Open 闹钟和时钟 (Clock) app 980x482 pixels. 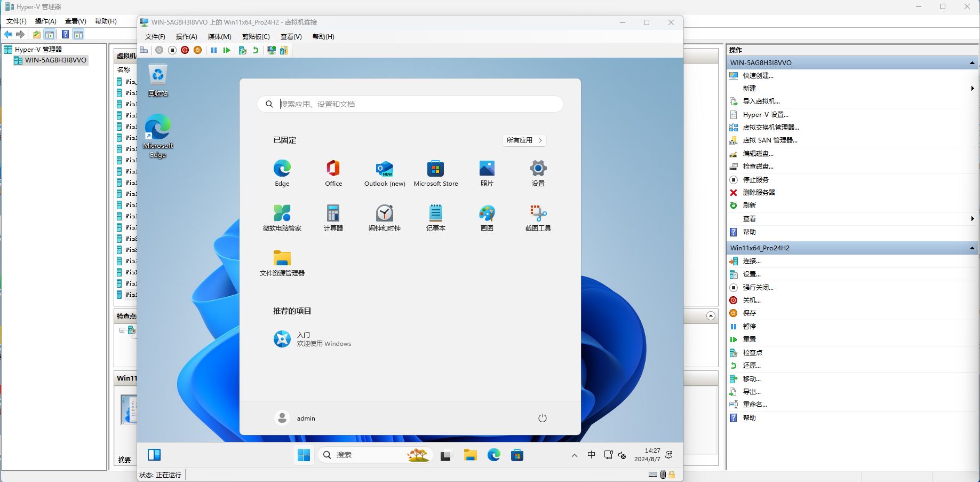coord(385,218)
